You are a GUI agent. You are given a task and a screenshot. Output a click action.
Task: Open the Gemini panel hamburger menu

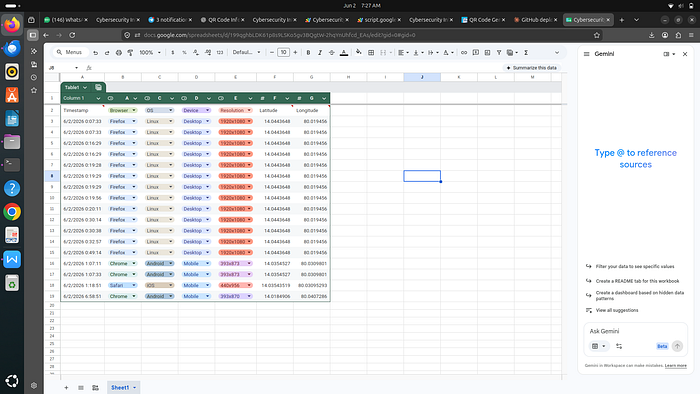click(x=587, y=54)
